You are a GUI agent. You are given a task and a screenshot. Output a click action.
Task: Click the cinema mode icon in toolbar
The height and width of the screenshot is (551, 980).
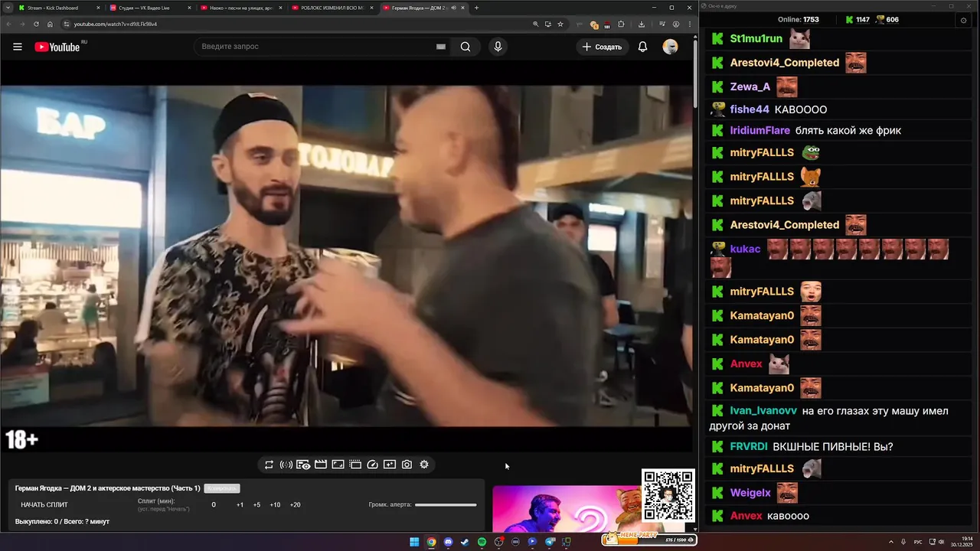(355, 465)
